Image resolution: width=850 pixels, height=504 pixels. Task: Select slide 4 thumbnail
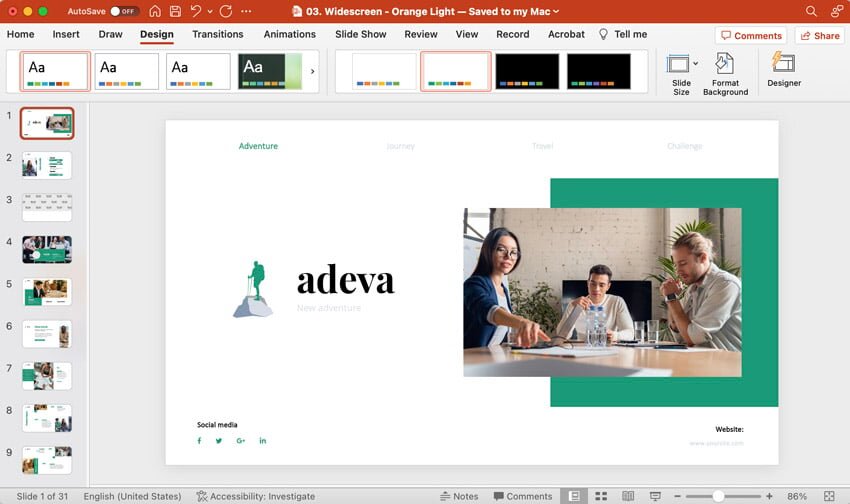coord(47,249)
